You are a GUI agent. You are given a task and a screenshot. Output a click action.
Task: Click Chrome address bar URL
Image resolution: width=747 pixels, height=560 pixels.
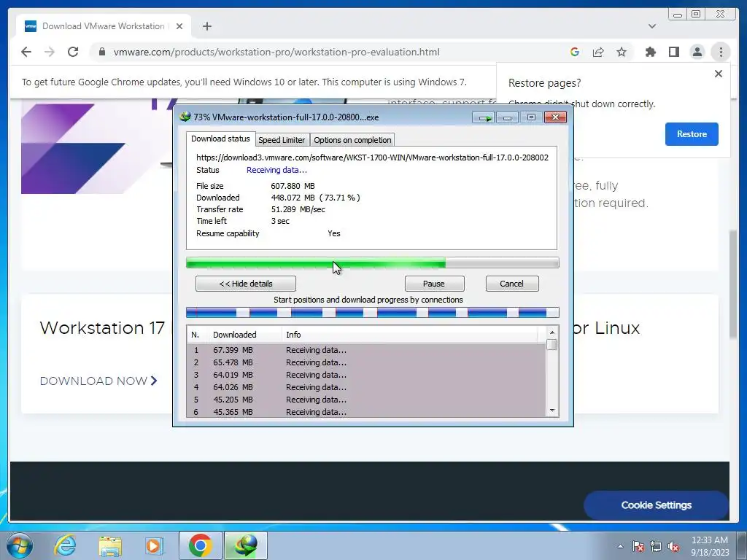[x=276, y=52]
